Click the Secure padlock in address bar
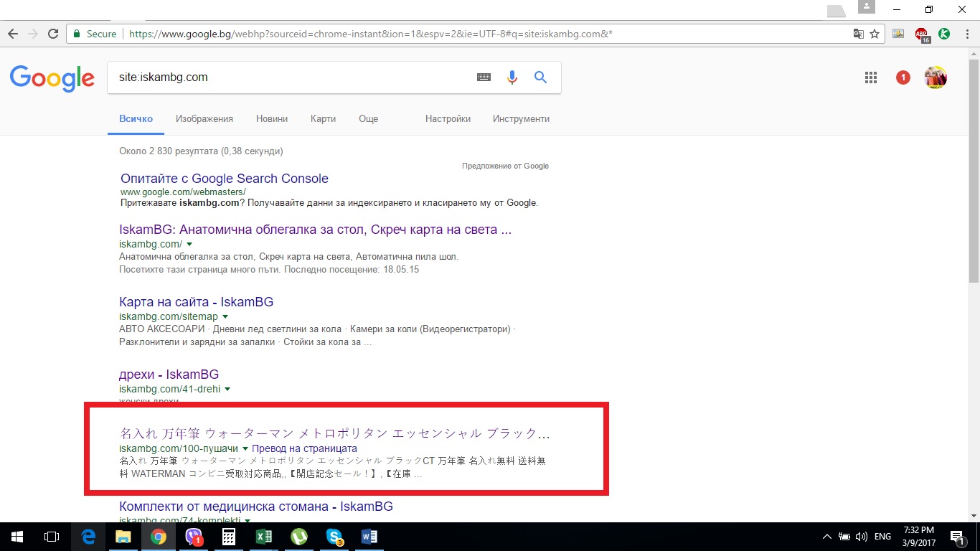 coord(77,34)
